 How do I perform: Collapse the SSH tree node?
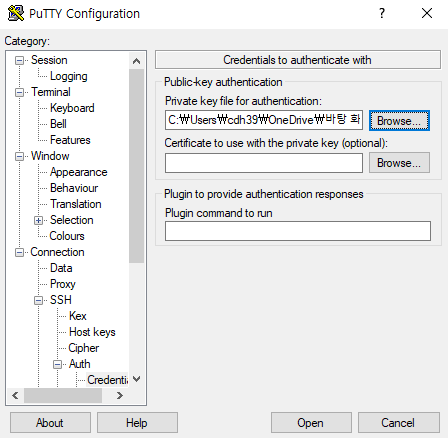pos(38,300)
